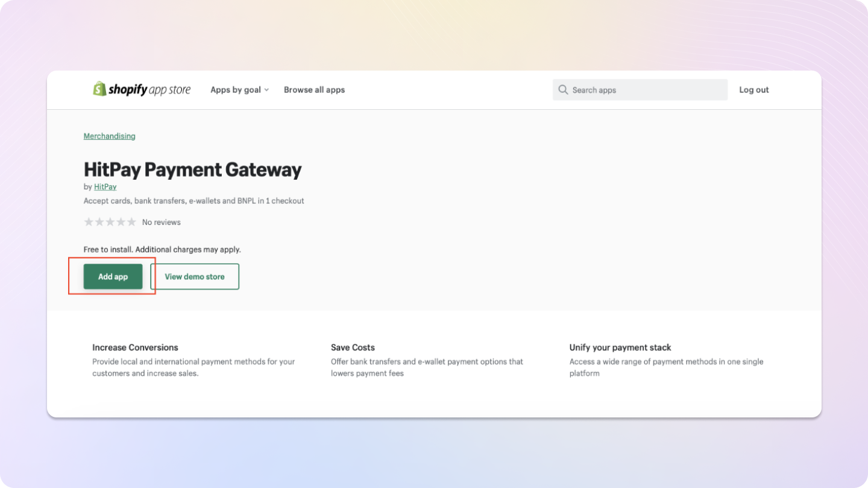Image resolution: width=868 pixels, height=488 pixels.
Task: Open Browse all apps
Action: (314, 90)
